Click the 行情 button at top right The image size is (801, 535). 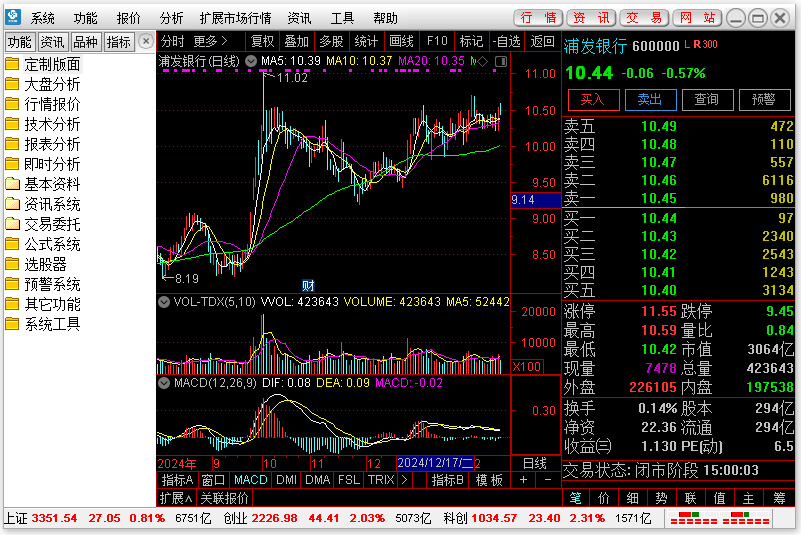point(538,18)
